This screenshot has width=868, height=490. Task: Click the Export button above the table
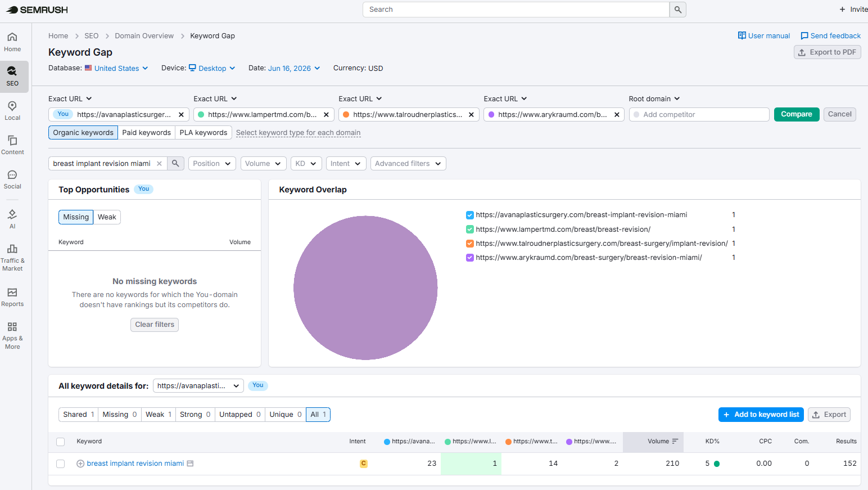[x=829, y=415]
